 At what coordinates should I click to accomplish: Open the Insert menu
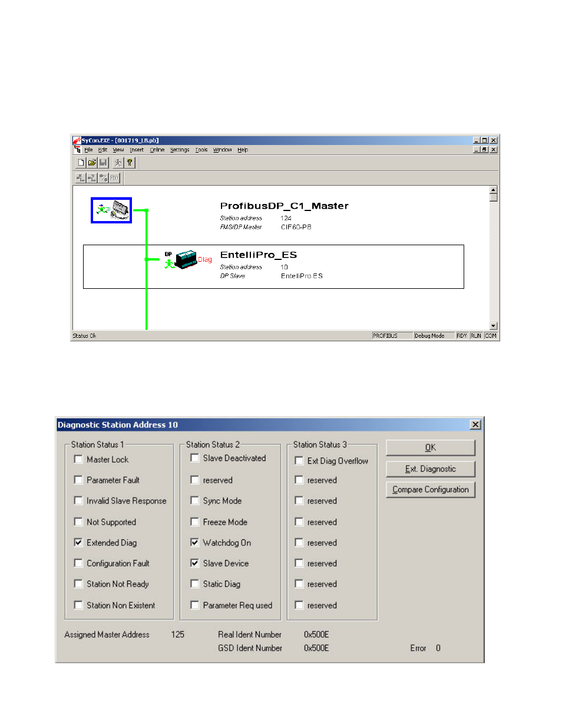tap(137, 150)
